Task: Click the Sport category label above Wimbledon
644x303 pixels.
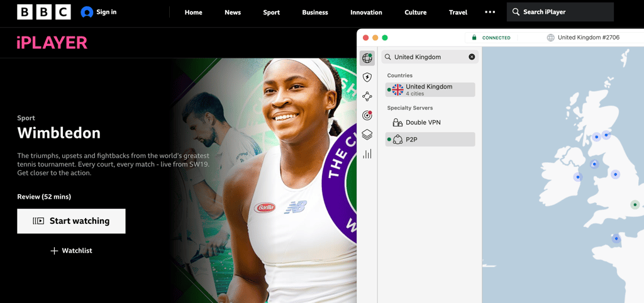Action: (x=26, y=118)
